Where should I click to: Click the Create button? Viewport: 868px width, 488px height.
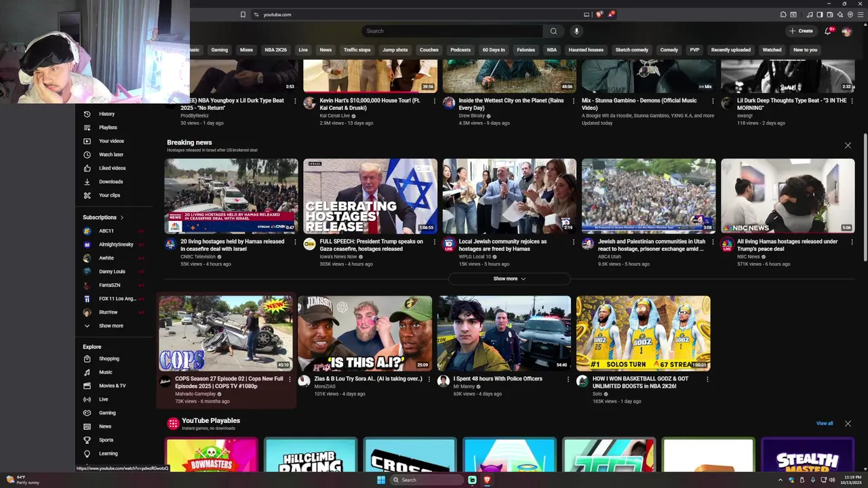(801, 31)
